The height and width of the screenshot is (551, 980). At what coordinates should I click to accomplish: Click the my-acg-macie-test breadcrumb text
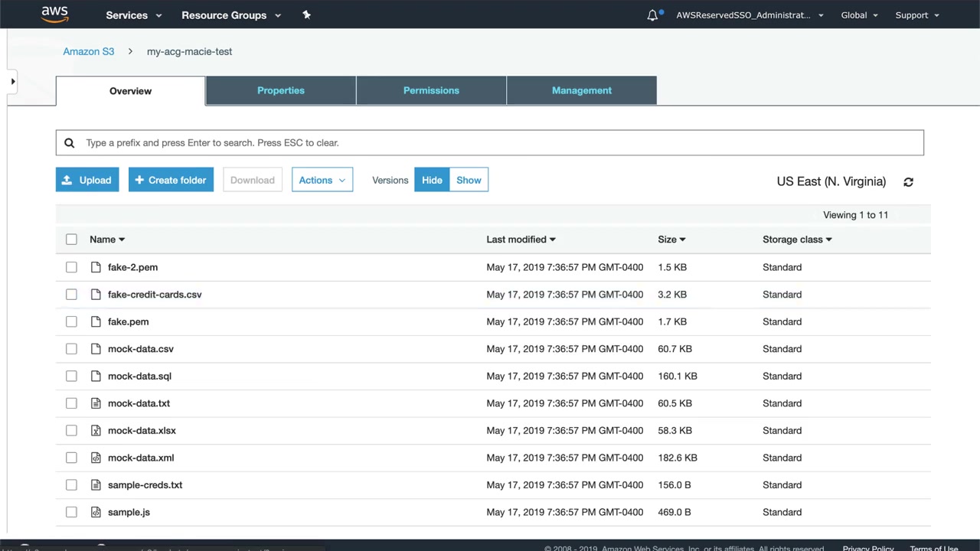[x=189, y=51]
